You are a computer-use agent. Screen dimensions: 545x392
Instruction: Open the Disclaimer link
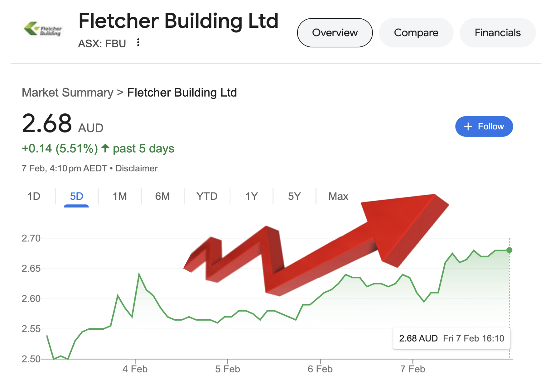tap(137, 169)
